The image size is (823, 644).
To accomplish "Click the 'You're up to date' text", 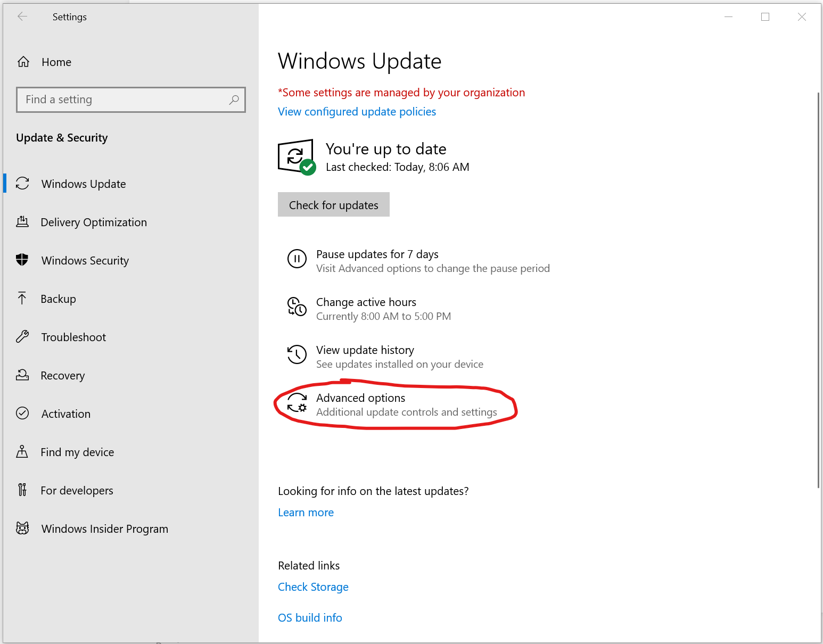I will point(386,149).
